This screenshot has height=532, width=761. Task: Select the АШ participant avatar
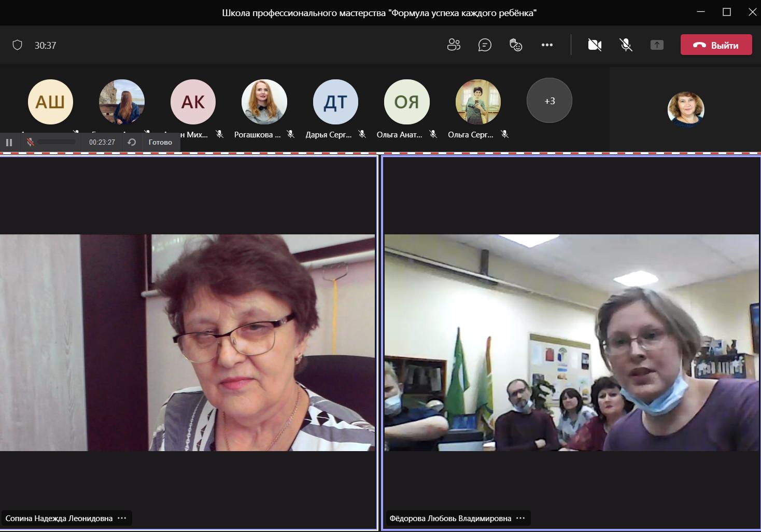pyautogui.click(x=50, y=102)
